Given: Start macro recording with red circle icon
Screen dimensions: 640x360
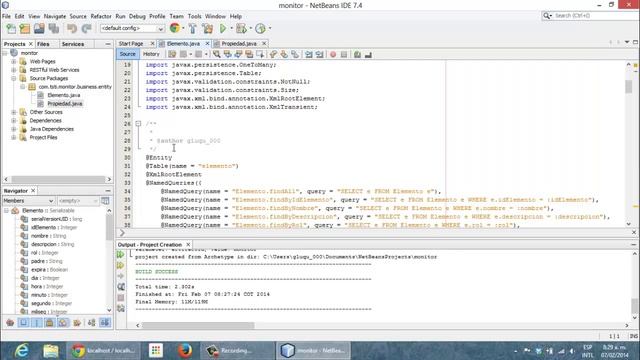Looking at the screenshot, I should tap(333, 54).
